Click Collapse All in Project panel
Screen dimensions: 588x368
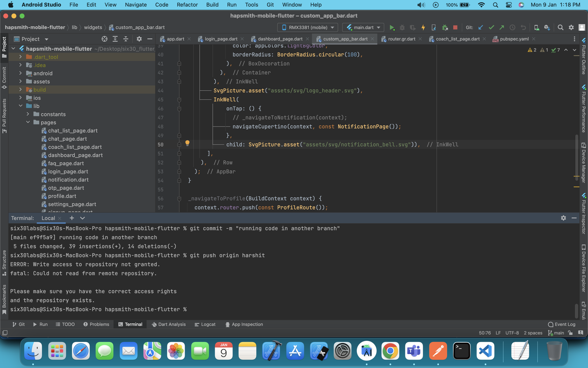126,39
